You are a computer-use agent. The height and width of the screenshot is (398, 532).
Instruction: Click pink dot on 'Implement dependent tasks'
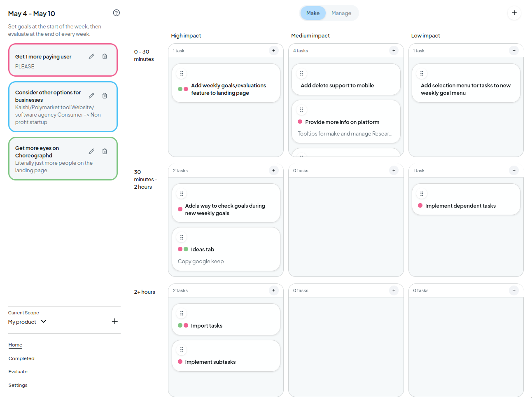click(420, 206)
